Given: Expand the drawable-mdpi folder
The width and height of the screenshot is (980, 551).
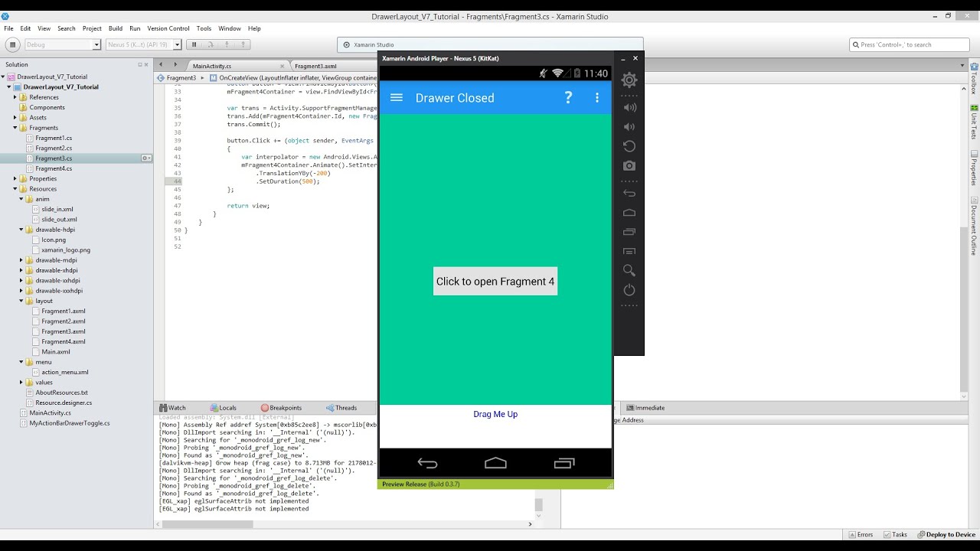Looking at the screenshot, I should pyautogui.click(x=21, y=260).
